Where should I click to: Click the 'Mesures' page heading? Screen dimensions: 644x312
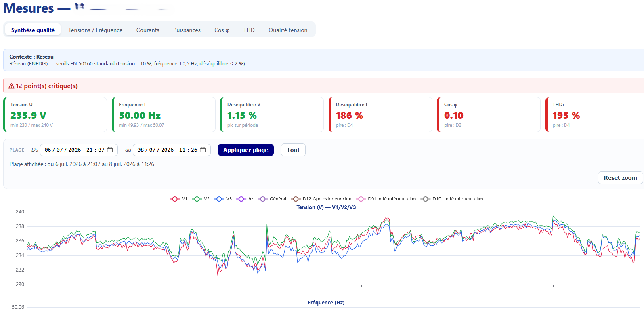pyautogui.click(x=29, y=8)
